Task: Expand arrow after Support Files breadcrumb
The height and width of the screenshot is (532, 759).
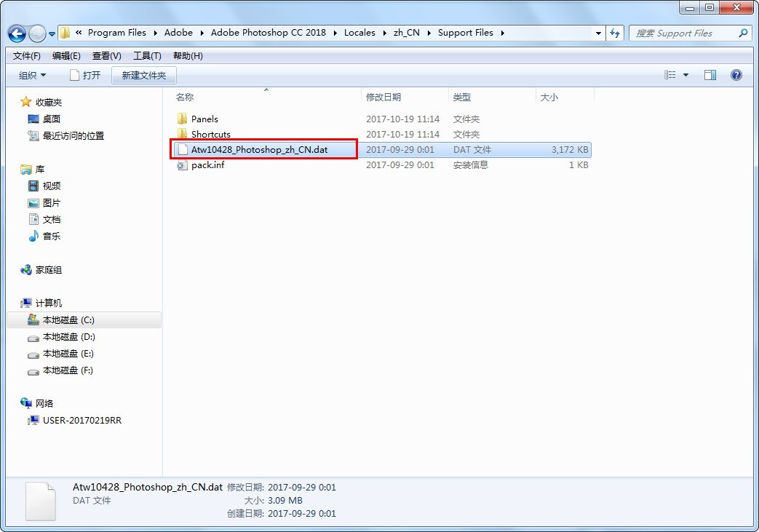Action: 502,33
